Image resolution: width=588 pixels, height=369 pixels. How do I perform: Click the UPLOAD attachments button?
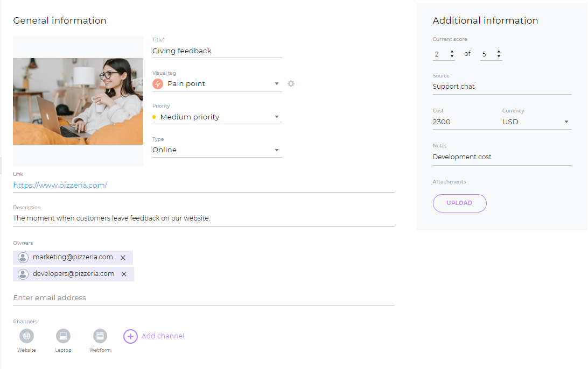460,203
